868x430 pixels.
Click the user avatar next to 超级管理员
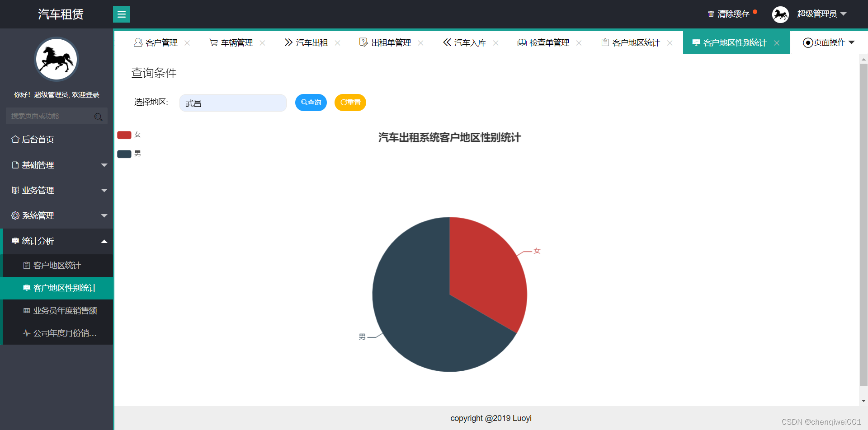780,14
